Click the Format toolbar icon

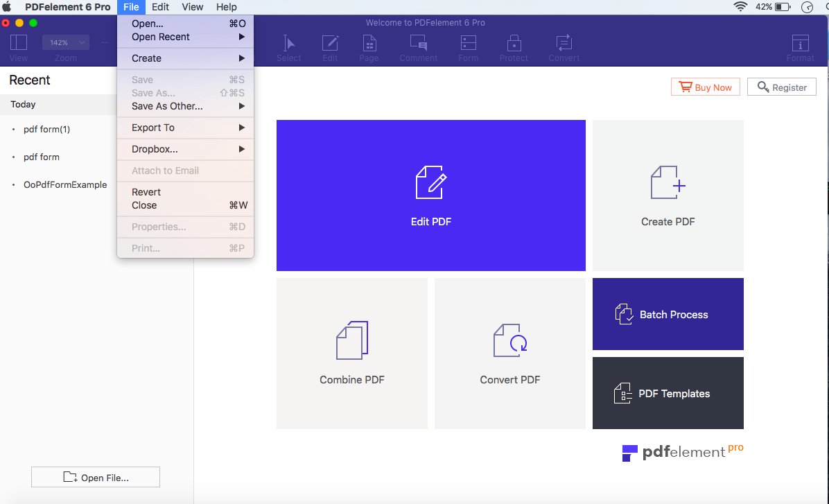(x=800, y=47)
